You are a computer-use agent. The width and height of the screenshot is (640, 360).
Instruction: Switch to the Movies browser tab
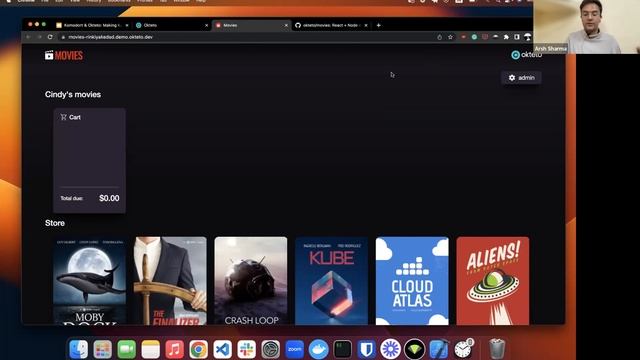click(251, 25)
